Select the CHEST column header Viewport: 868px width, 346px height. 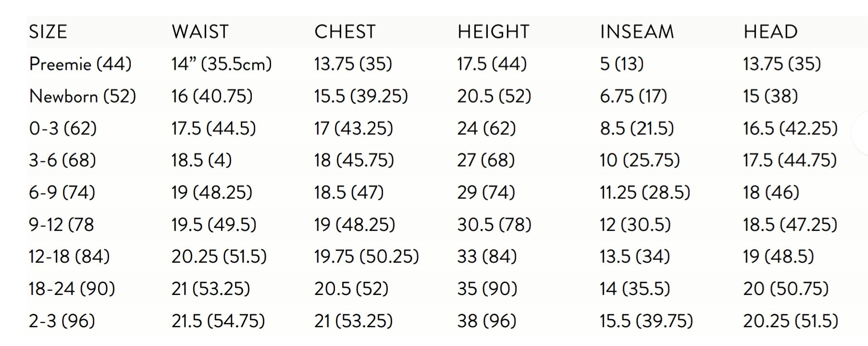pyautogui.click(x=345, y=32)
